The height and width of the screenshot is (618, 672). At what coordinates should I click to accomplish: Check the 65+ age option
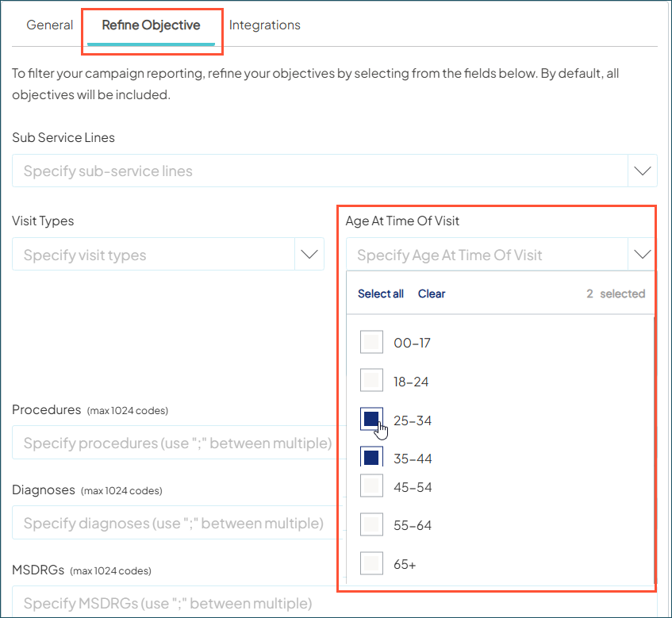click(371, 563)
